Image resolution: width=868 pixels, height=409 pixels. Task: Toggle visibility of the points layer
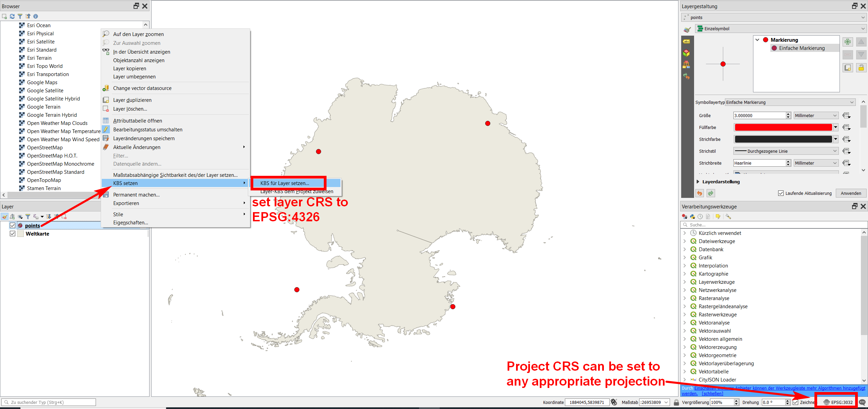click(x=12, y=226)
